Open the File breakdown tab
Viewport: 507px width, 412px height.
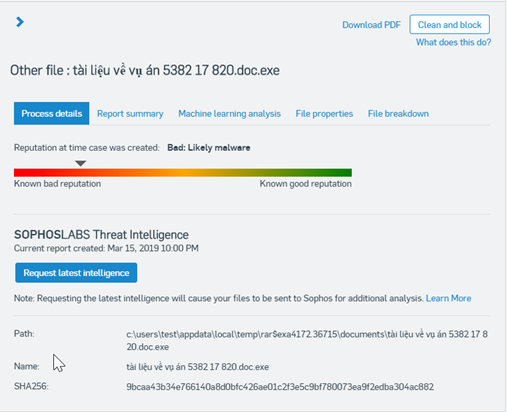coord(398,114)
